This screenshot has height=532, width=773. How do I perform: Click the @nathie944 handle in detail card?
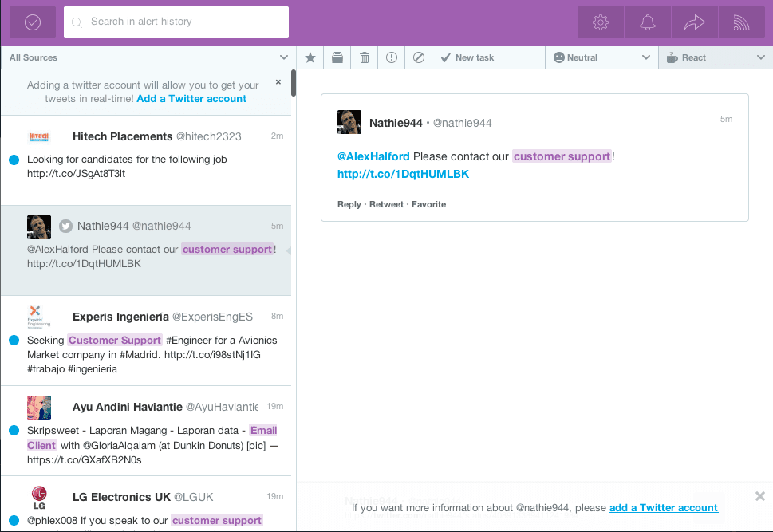(x=463, y=124)
